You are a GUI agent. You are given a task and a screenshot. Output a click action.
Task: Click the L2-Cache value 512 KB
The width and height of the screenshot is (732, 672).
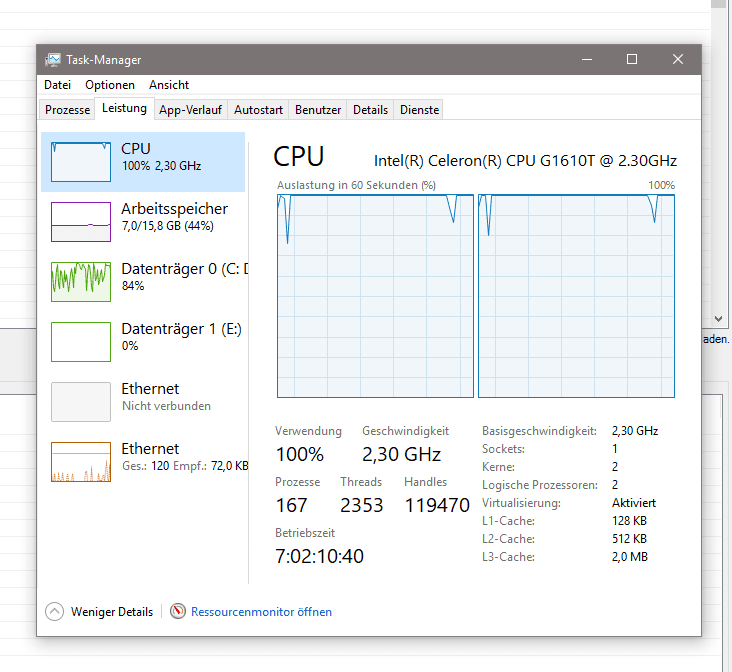(x=629, y=539)
